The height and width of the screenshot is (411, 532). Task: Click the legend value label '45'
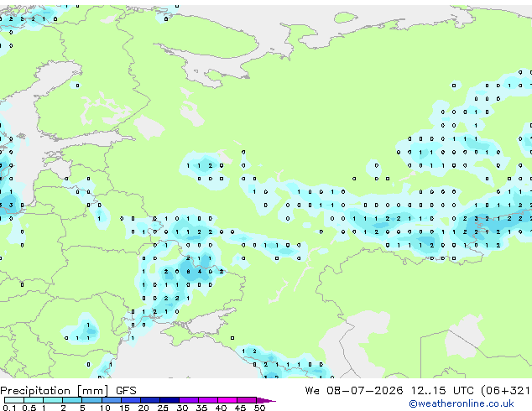(x=240, y=408)
